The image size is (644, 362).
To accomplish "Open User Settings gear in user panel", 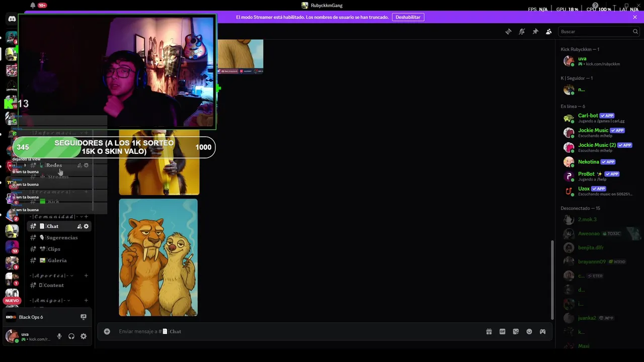I will tap(84, 336).
